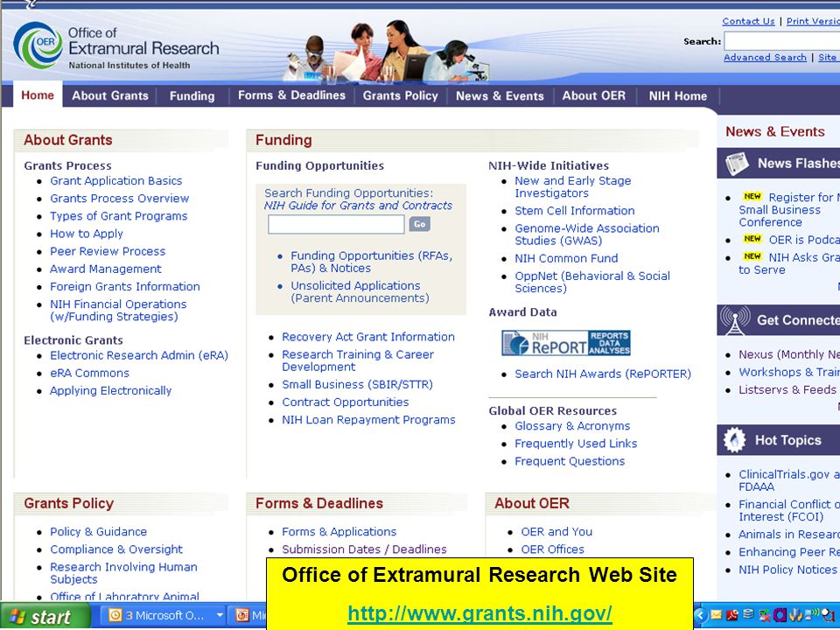
Task: Open the Peer Review Process link
Action: [107, 251]
